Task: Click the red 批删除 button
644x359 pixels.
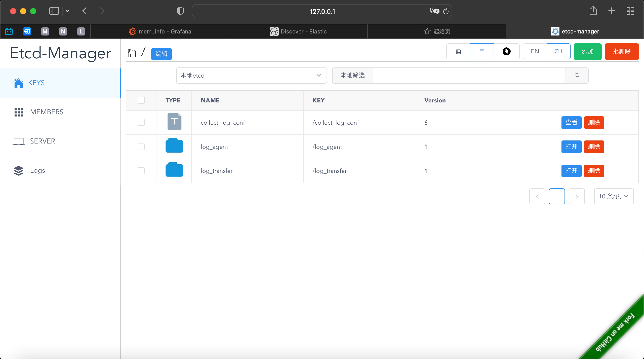Action: tap(621, 51)
